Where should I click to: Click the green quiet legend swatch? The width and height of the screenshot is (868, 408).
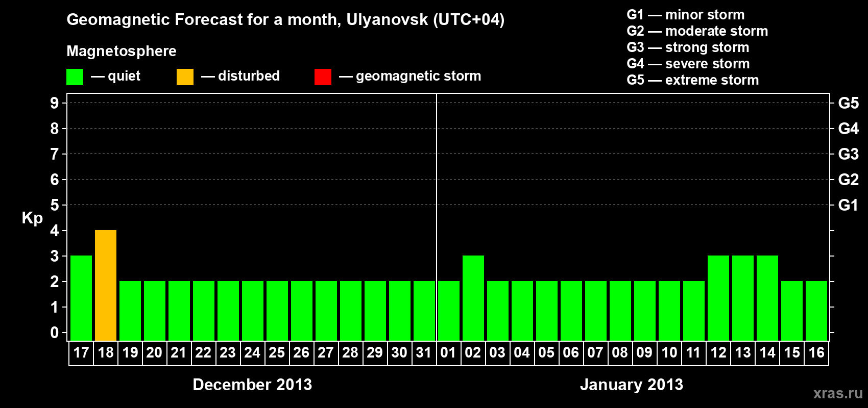click(x=75, y=77)
